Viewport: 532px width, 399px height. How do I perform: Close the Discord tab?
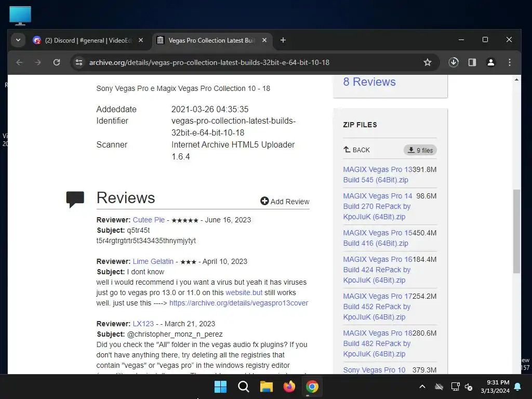click(x=141, y=40)
